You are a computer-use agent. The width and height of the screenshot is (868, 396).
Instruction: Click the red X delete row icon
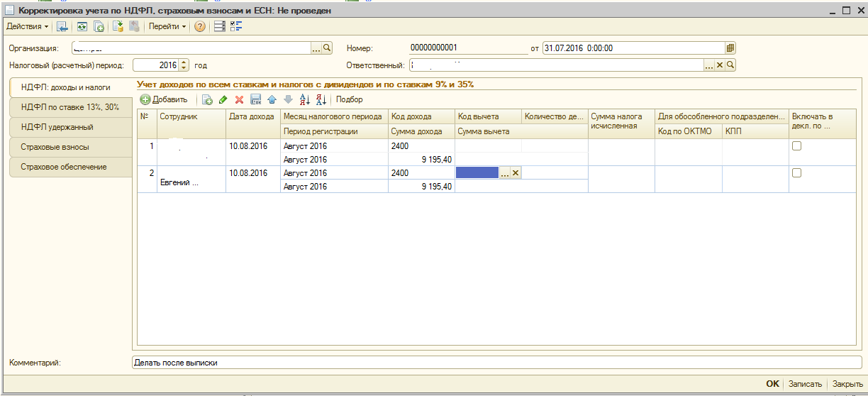coord(240,100)
